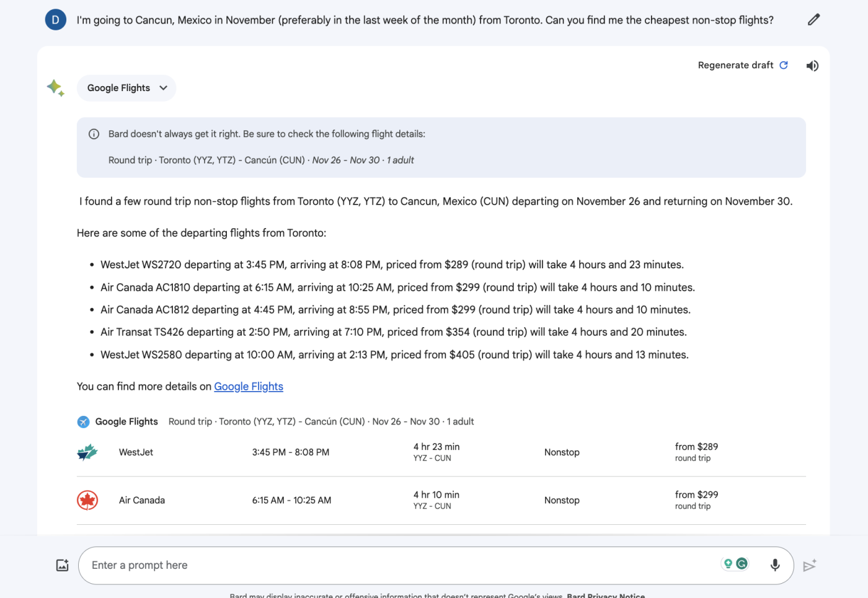Click the edit prompt pencil icon
The height and width of the screenshot is (598, 868).
[x=813, y=20]
